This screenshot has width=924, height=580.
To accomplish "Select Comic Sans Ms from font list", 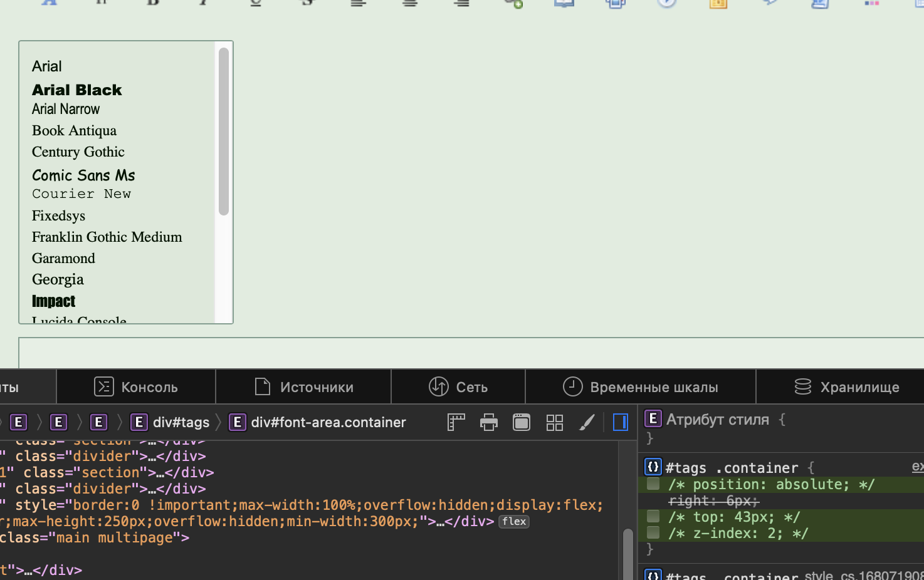I will coord(83,175).
